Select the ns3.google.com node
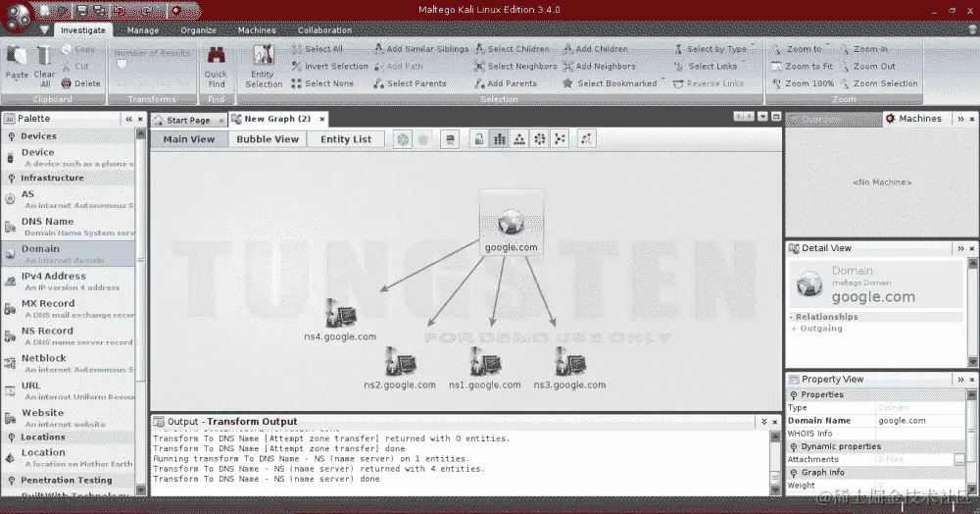 (x=569, y=368)
